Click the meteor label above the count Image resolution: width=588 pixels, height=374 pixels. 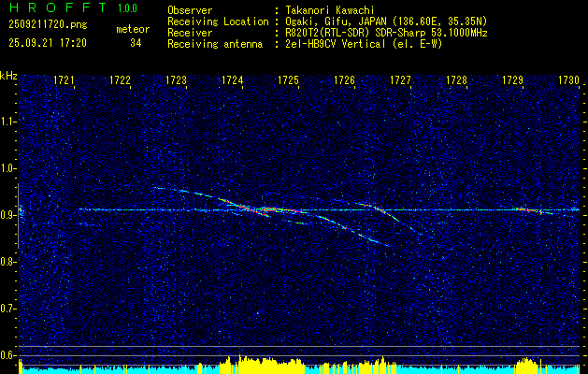133,29
